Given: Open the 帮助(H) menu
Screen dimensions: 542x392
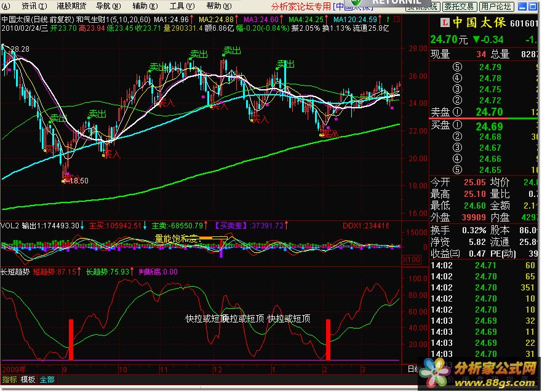Looking at the screenshot, I should [x=219, y=6].
